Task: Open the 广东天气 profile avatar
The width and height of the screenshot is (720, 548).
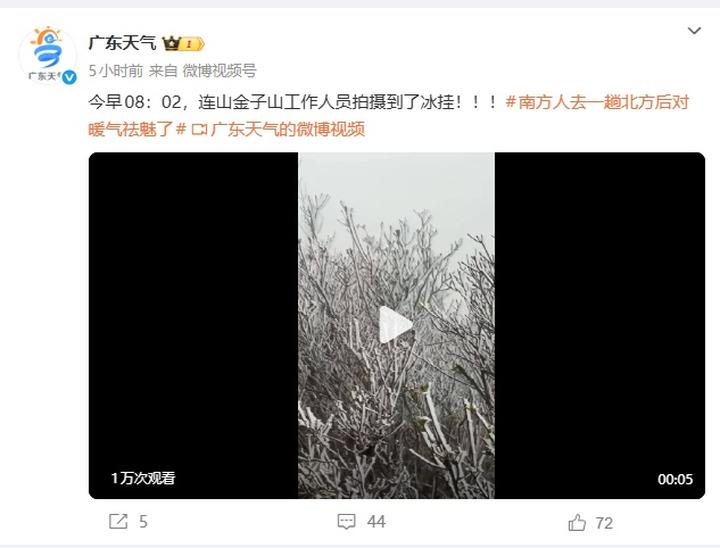Action: pyautogui.click(x=47, y=55)
